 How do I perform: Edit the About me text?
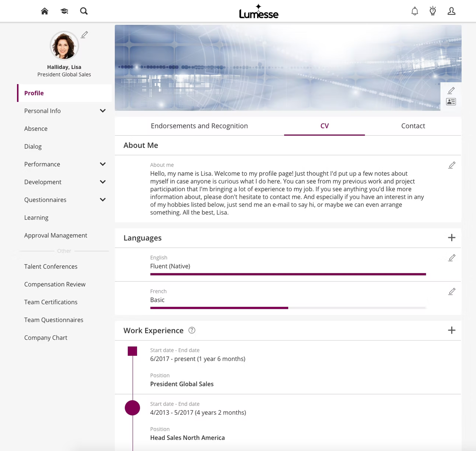(x=452, y=165)
